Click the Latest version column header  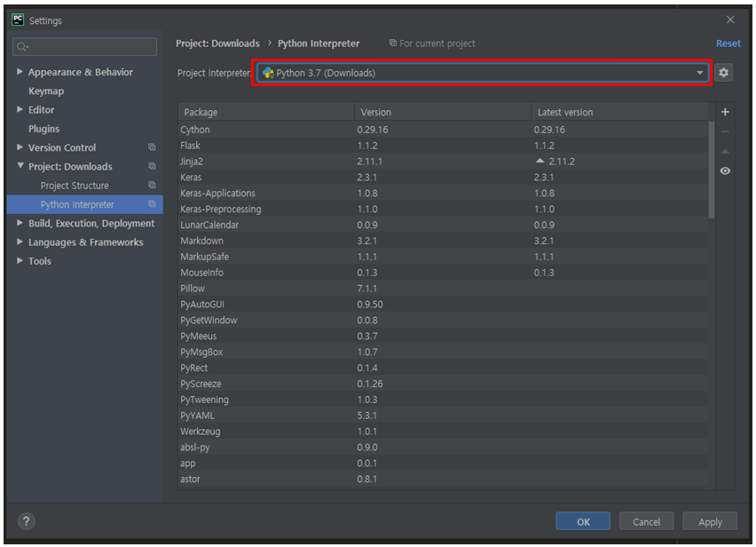[619, 112]
